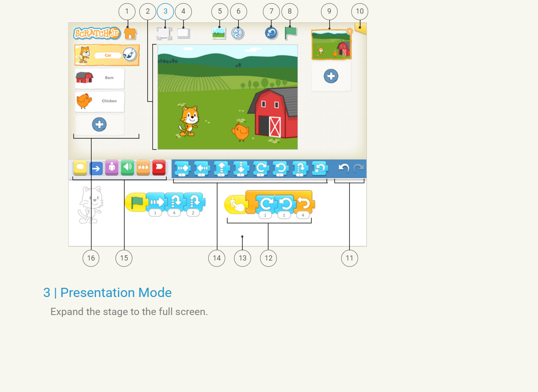
Task: Click guide number 12 below the script
Action: click(268, 258)
